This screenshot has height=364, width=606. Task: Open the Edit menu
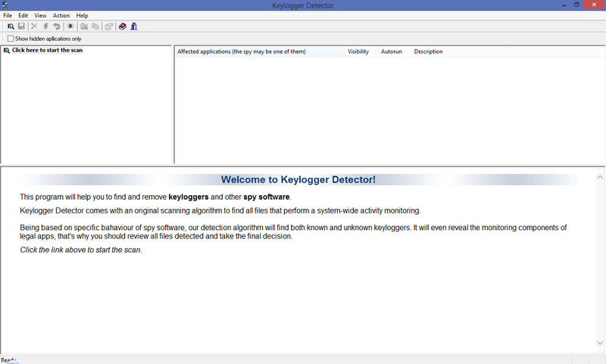point(23,15)
